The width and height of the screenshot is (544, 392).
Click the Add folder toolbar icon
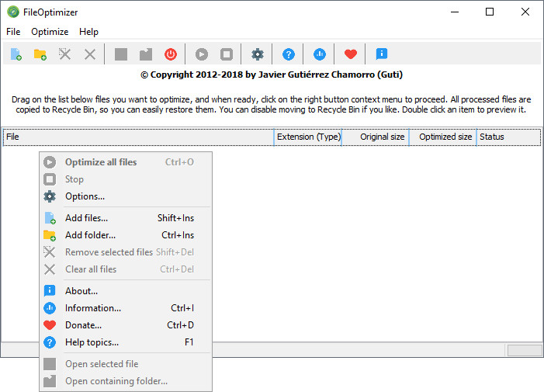40,54
